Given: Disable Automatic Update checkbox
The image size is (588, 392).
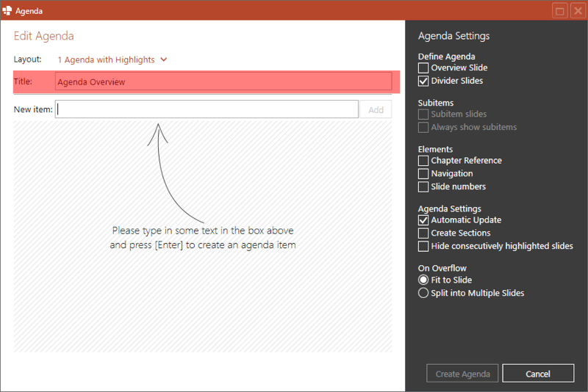Looking at the screenshot, I should [423, 219].
